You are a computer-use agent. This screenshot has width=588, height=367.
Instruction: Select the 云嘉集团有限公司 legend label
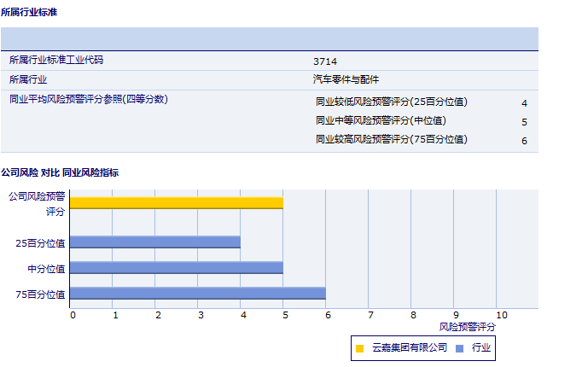pyautogui.click(x=408, y=348)
